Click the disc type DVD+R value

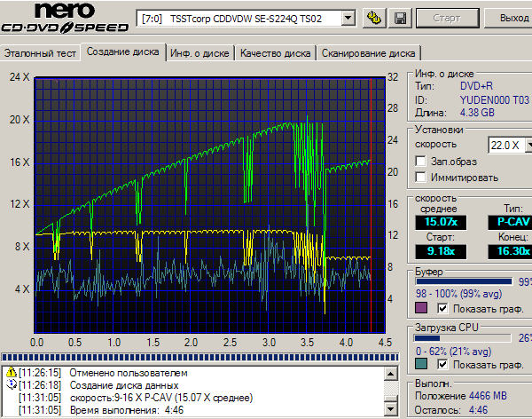(x=476, y=86)
